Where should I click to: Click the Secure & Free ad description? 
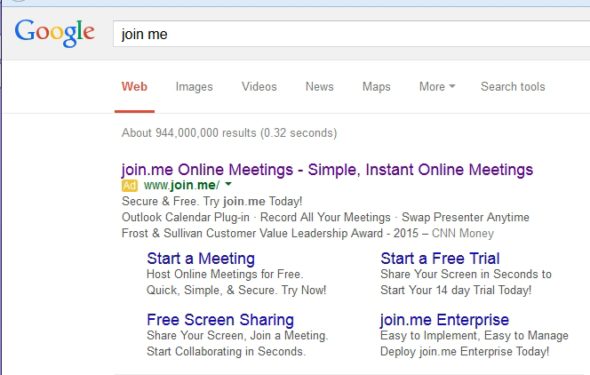212,201
